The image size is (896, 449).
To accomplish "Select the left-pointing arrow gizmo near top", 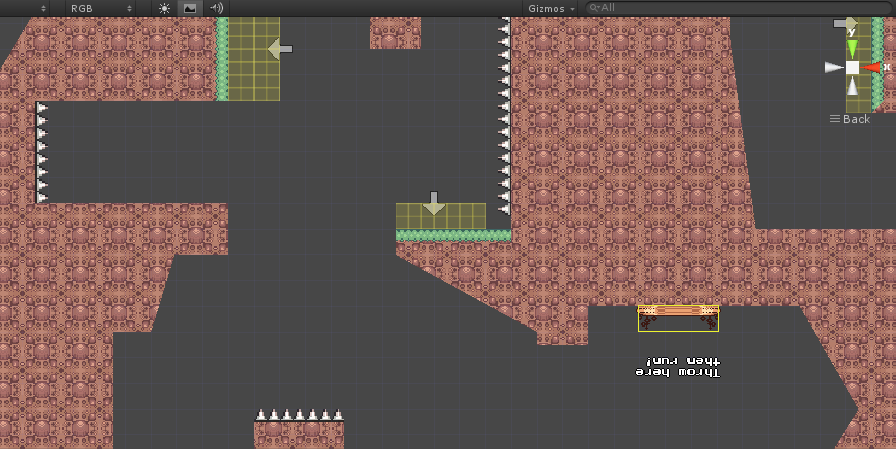I will pos(280,49).
